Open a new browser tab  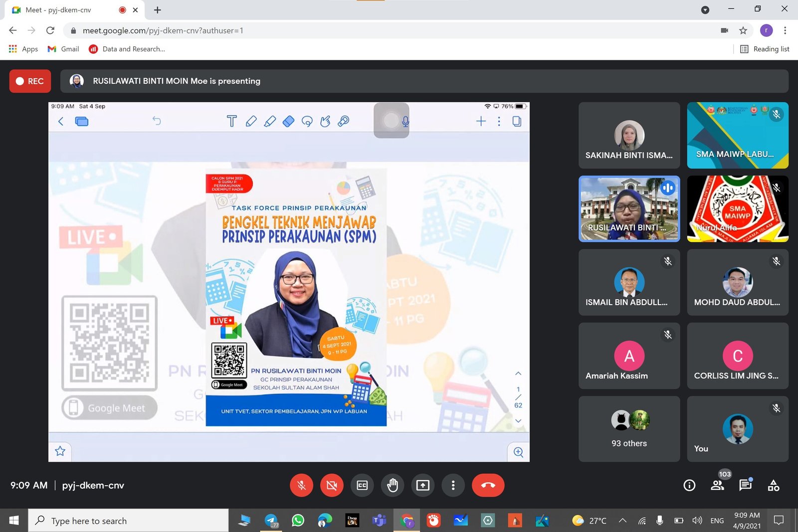point(158,10)
